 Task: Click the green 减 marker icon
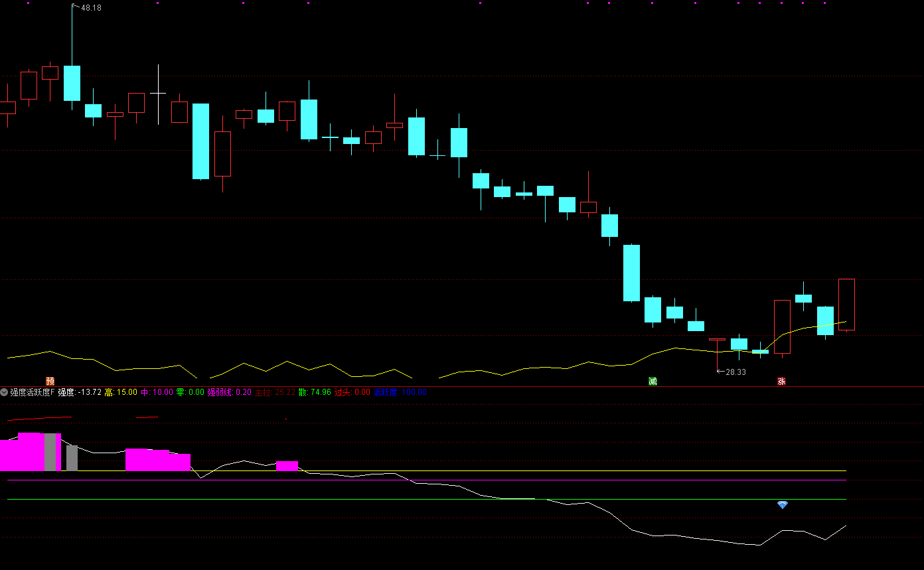[x=653, y=381]
